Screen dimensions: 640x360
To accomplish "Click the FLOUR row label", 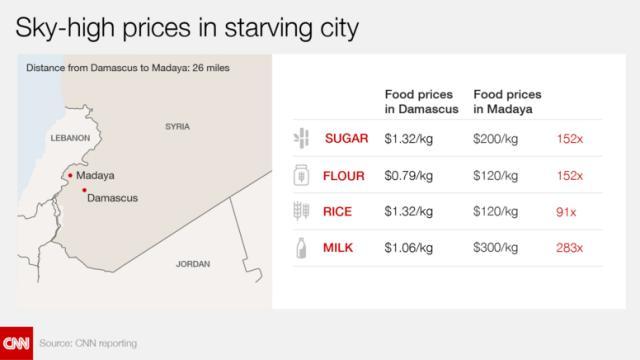I will click(x=344, y=176).
